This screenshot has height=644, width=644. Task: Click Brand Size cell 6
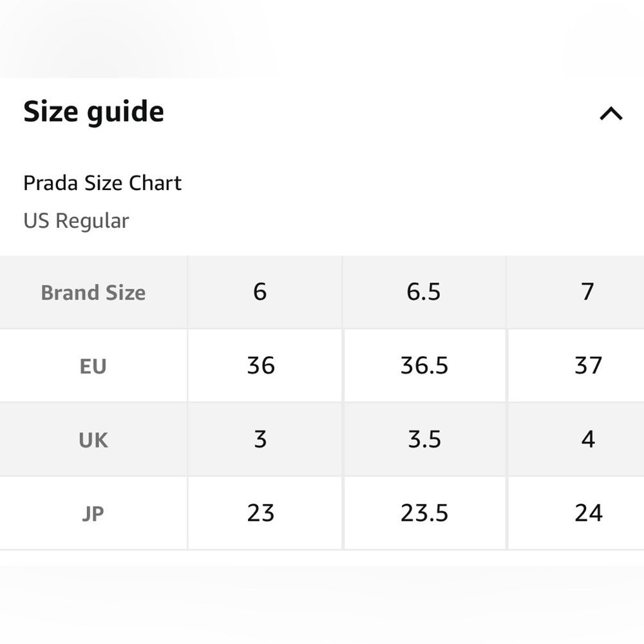tap(260, 292)
